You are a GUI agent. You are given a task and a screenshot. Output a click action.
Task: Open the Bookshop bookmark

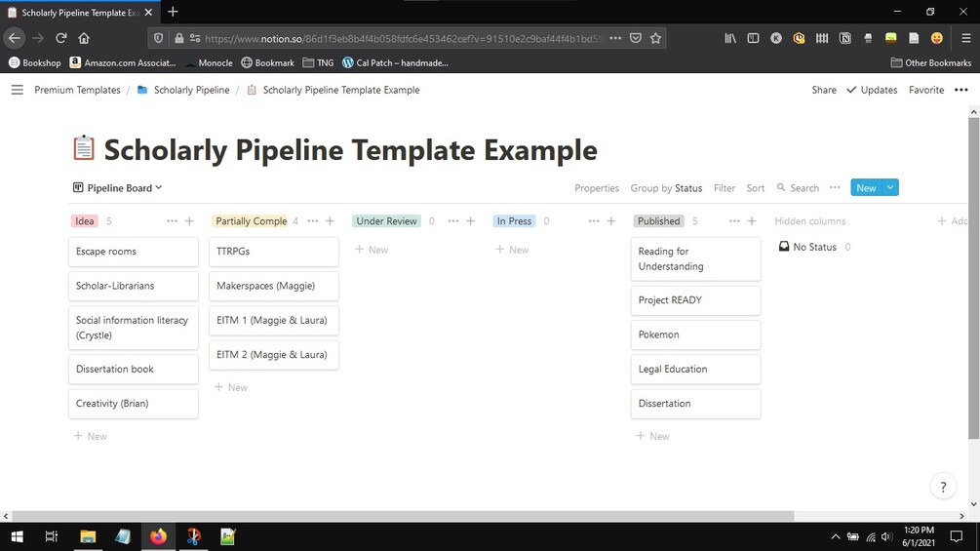pos(35,62)
